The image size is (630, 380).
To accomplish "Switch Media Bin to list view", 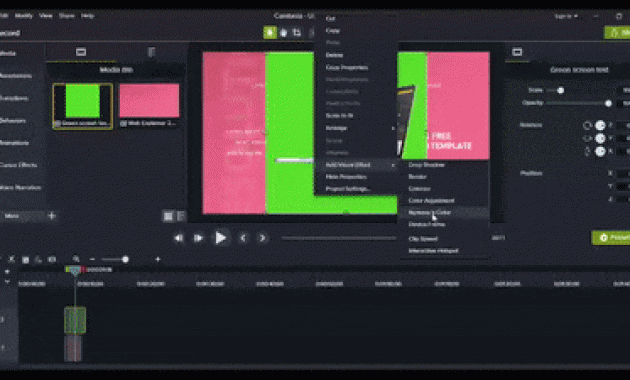I will coord(181,217).
